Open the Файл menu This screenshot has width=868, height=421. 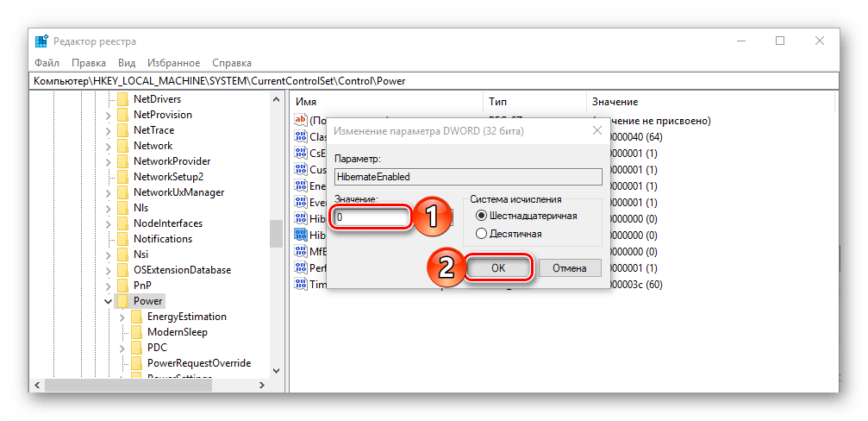(x=47, y=63)
